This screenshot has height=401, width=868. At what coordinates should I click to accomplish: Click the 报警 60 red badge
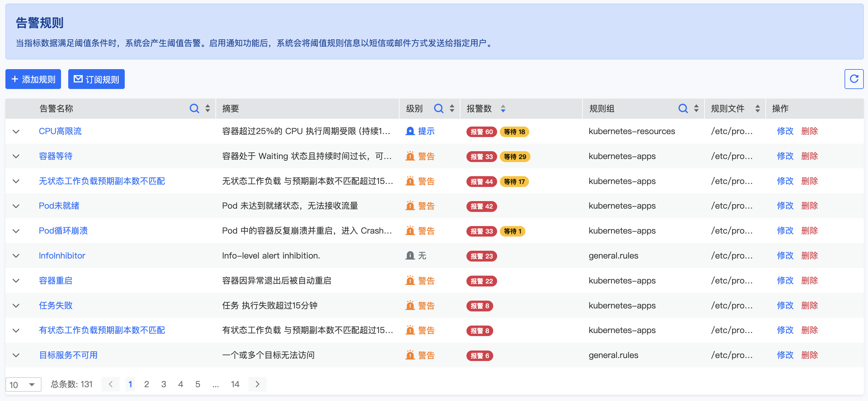coord(481,132)
